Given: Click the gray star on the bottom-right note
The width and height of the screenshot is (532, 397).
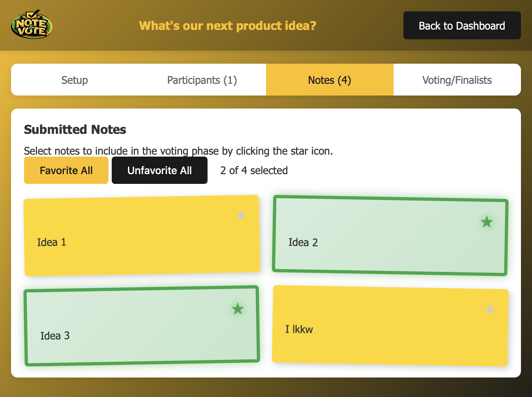Looking at the screenshot, I should pos(490,309).
